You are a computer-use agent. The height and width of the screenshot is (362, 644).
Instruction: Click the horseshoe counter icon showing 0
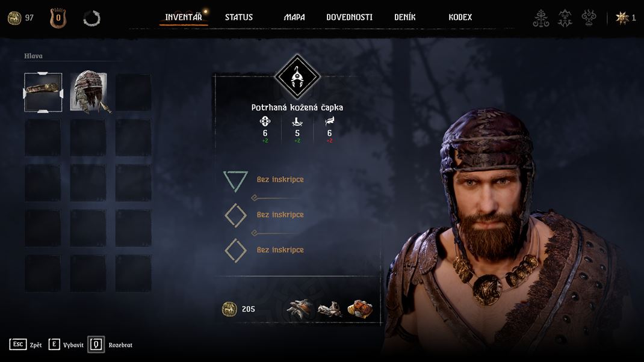[x=58, y=18]
